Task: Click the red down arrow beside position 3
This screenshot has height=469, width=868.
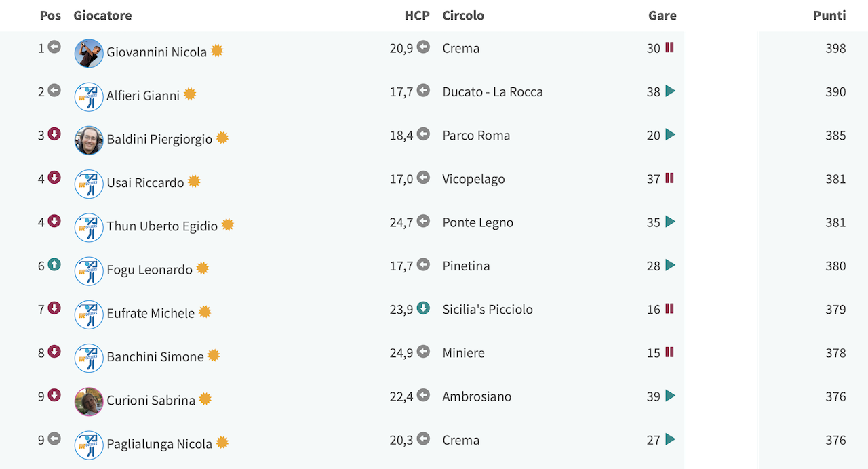Action: tap(54, 134)
